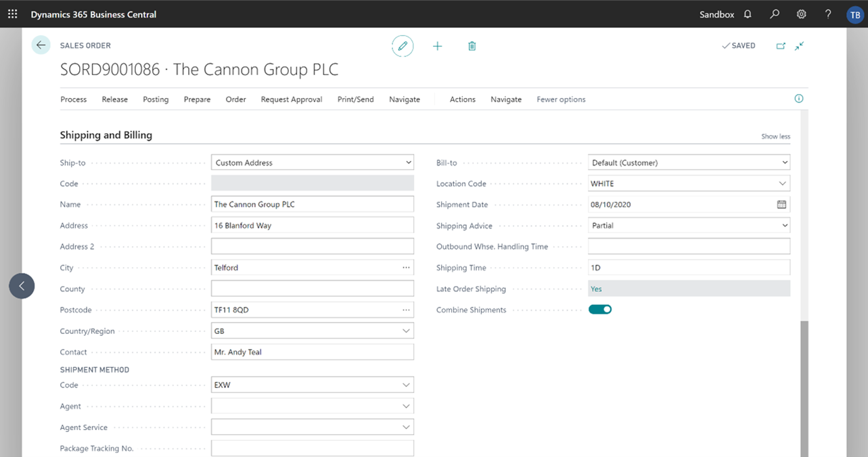Open the settings gear
The height and width of the screenshot is (457, 868).
click(802, 14)
